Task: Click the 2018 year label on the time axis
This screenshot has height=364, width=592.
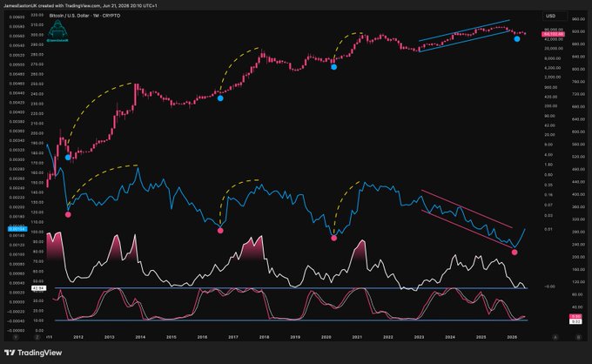Action: click(264, 337)
